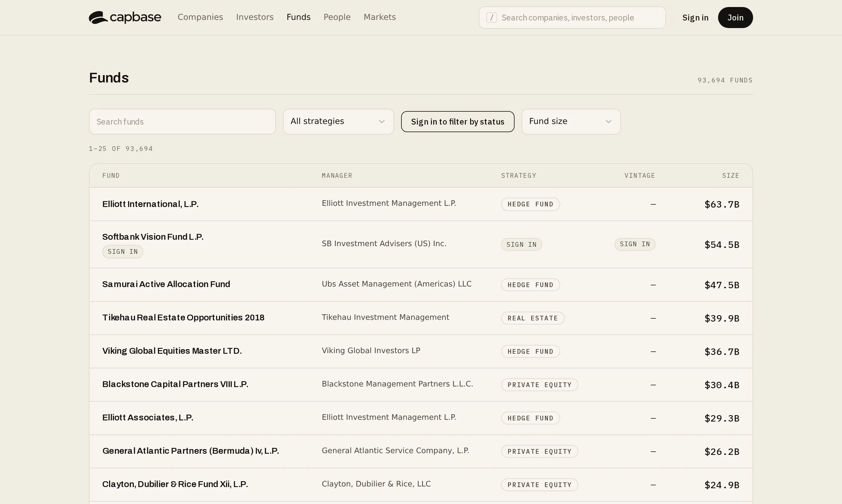
Task: Click the Join button
Action: coord(735,17)
